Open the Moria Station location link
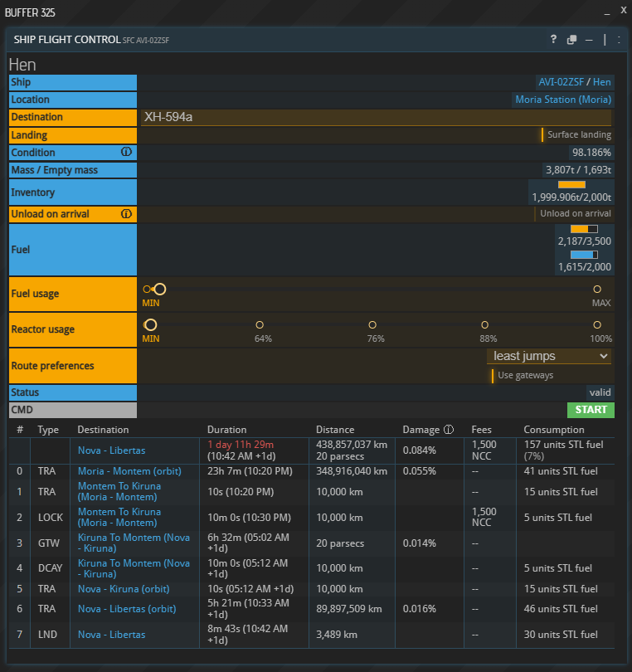The image size is (632, 672). [563, 100]
